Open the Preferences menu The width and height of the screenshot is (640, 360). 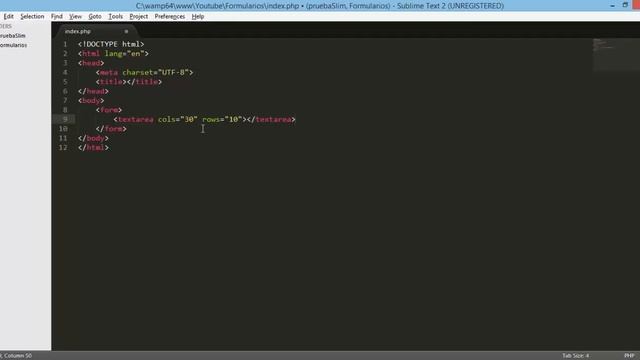coord(170,16)
